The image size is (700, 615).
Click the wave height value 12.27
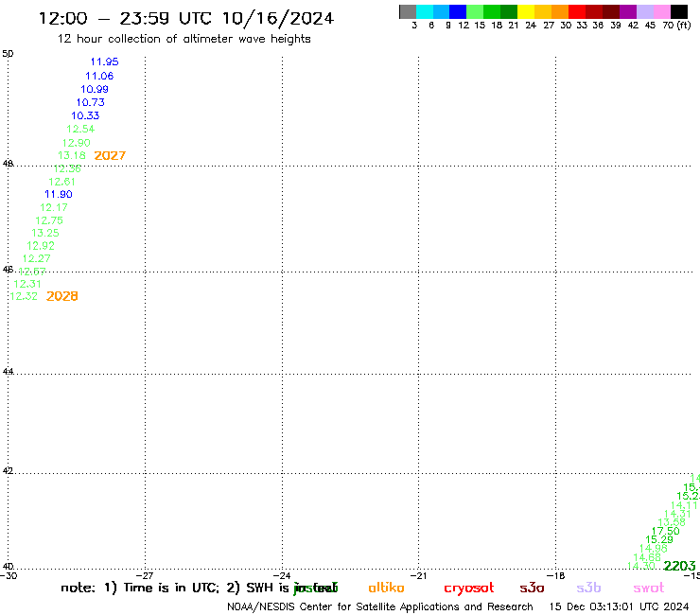click(x=37, y=258)
